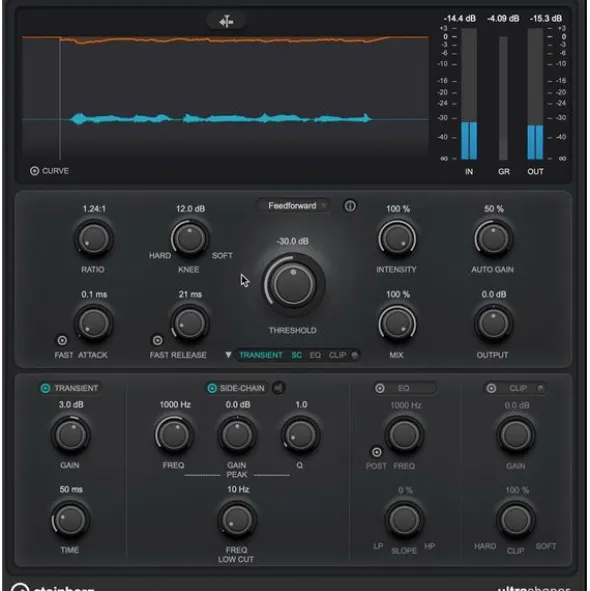
Task: Click the clip indicator light in CLIP section
Action: coord(541,388)
